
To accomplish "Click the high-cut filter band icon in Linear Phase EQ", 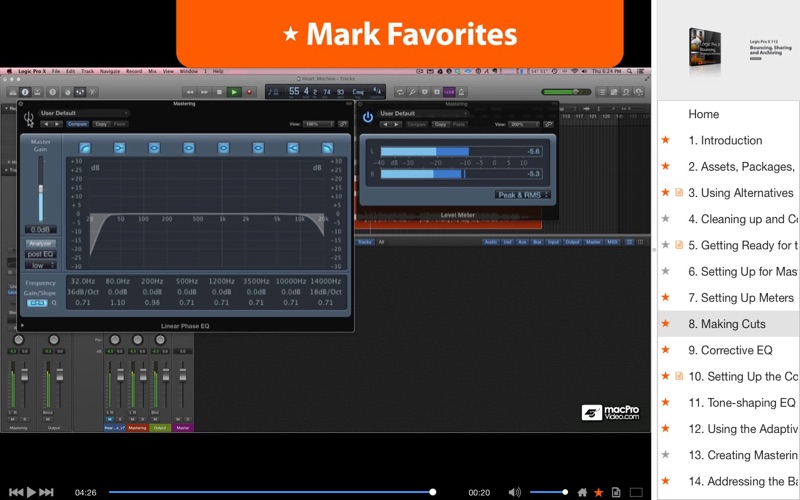I will pos(328,148).
